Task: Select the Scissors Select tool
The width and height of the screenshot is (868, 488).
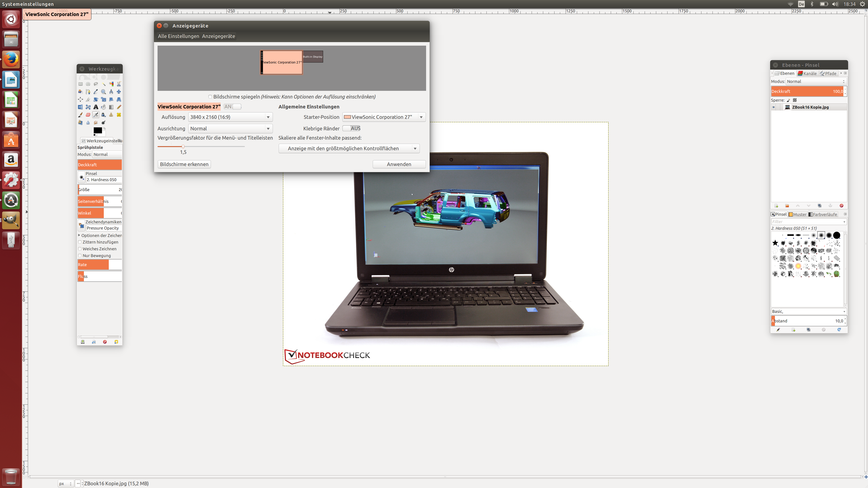Action: click(x=119, y=84)
